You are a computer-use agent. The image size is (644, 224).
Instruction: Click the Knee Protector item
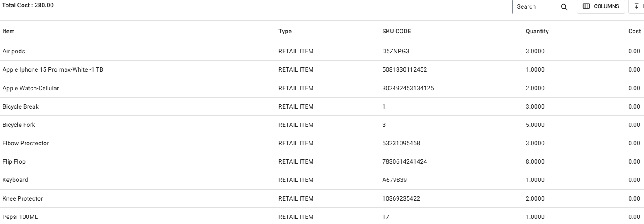pyautogui.click(x=23, y=198)
